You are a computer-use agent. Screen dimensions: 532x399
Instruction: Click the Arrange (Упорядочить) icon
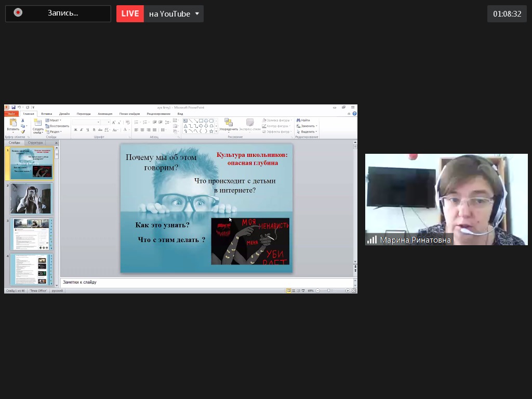229,123
